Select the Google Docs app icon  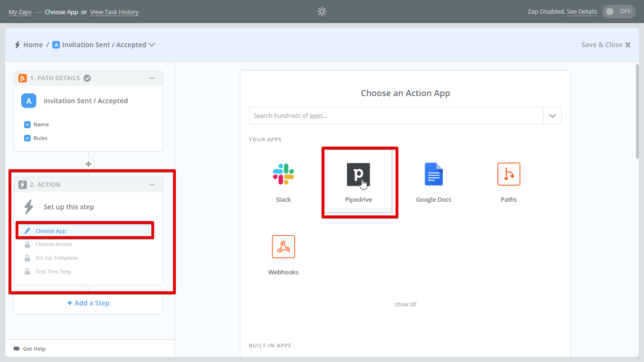(434, 174)
